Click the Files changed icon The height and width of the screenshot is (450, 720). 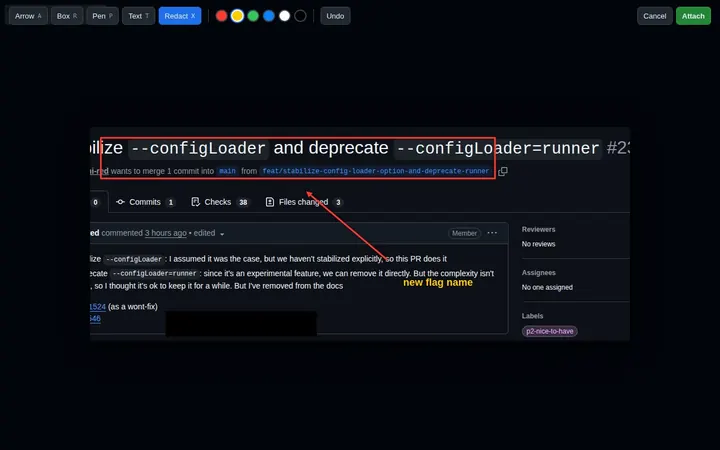(270, 202)
